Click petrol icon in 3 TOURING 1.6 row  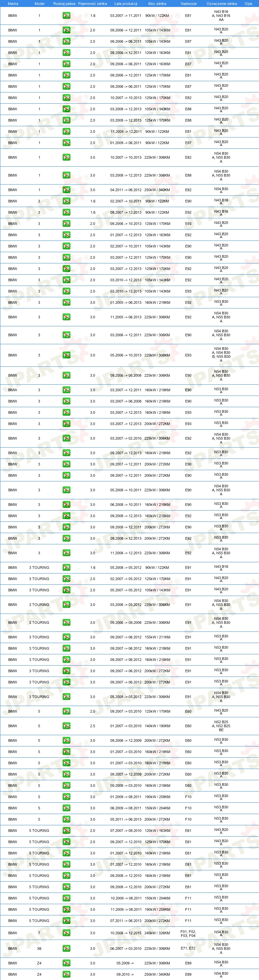[x=66, y=568]
